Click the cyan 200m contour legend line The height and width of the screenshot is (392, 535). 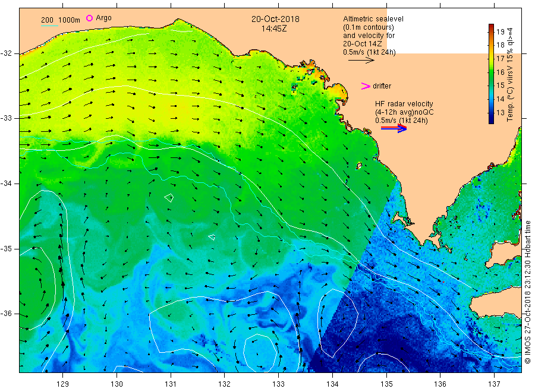click(49, 26)
